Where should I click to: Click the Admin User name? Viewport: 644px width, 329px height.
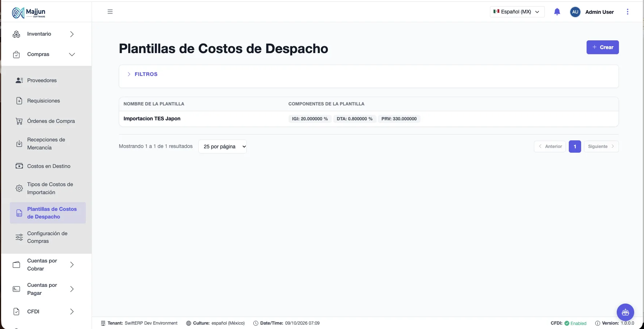click(x=599, y=12)
